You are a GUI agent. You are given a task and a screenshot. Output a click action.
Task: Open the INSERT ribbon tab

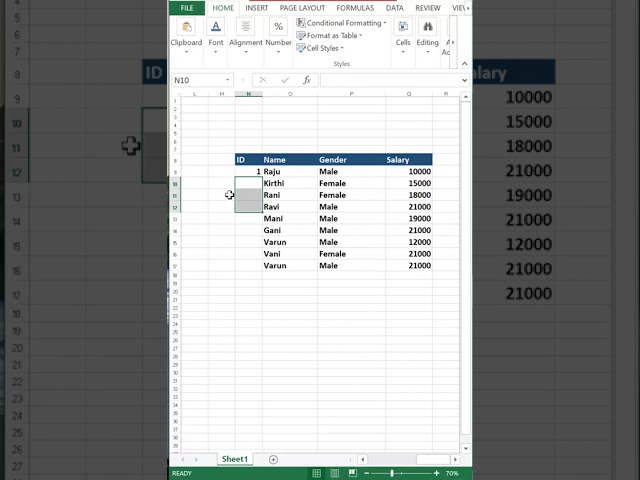257,8
